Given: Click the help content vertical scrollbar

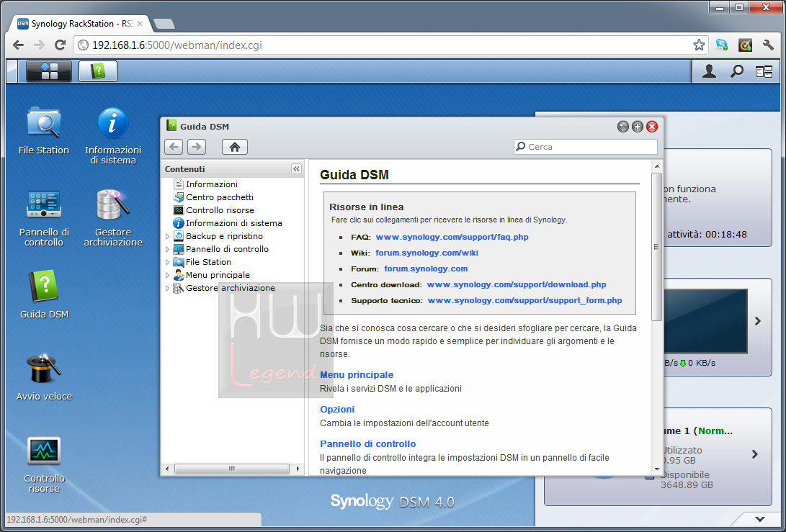Looking at the screenshot, I should pyautogui.click(x=656, y=246).
